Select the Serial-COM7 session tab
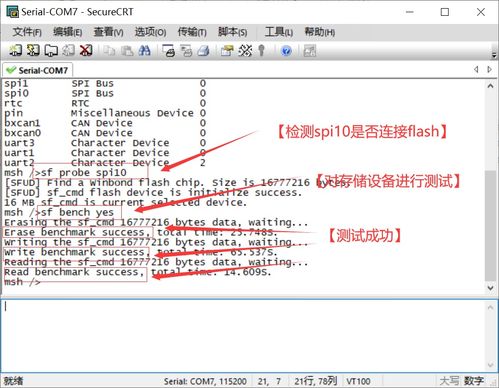Image resolution: width=499 pixels, height=388 pixels. pyautogui.click(x=38, y=70)
